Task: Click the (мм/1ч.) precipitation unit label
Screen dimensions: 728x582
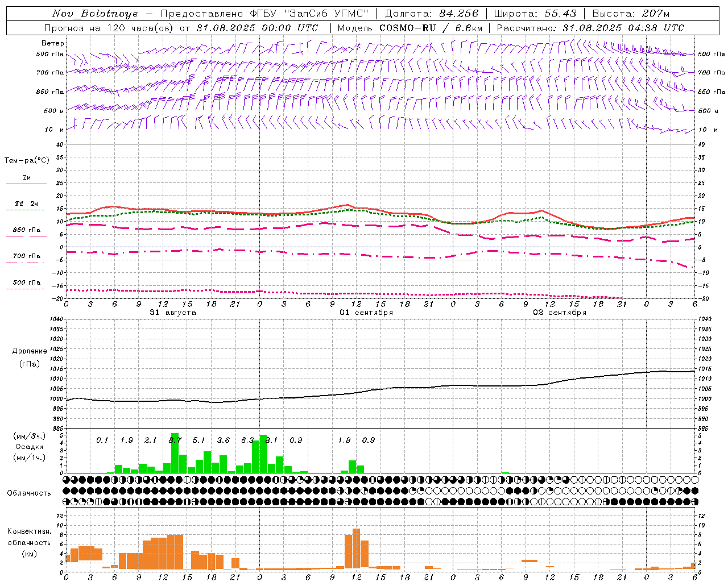Action: 29,458
